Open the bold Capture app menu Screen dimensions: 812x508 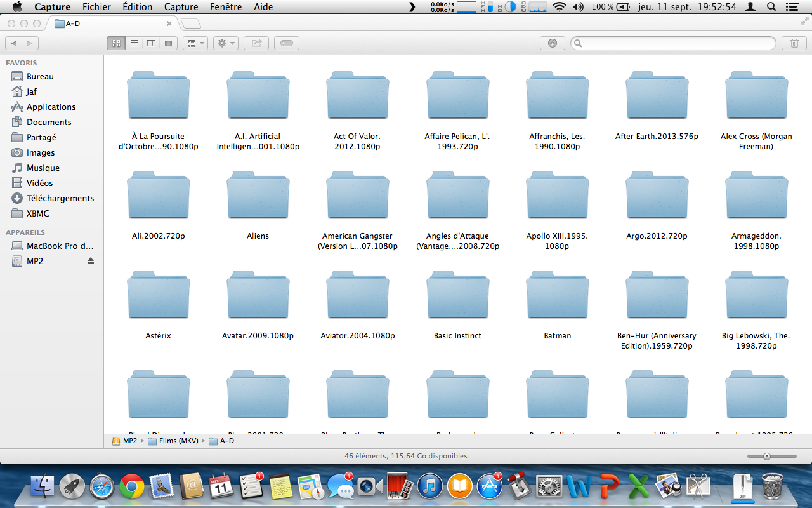click(53, 7)
